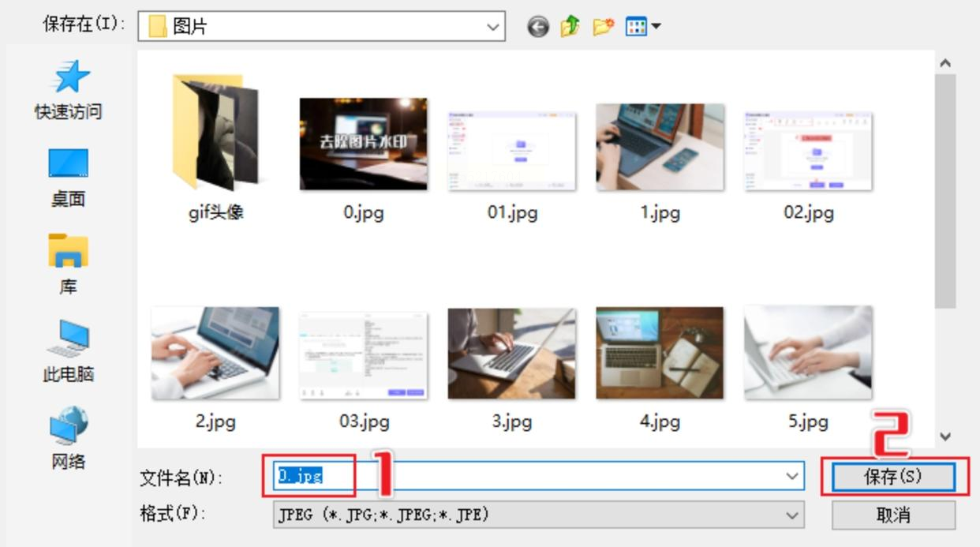Expand the 文件名 dropdown arrow

[x=792, y=476]
